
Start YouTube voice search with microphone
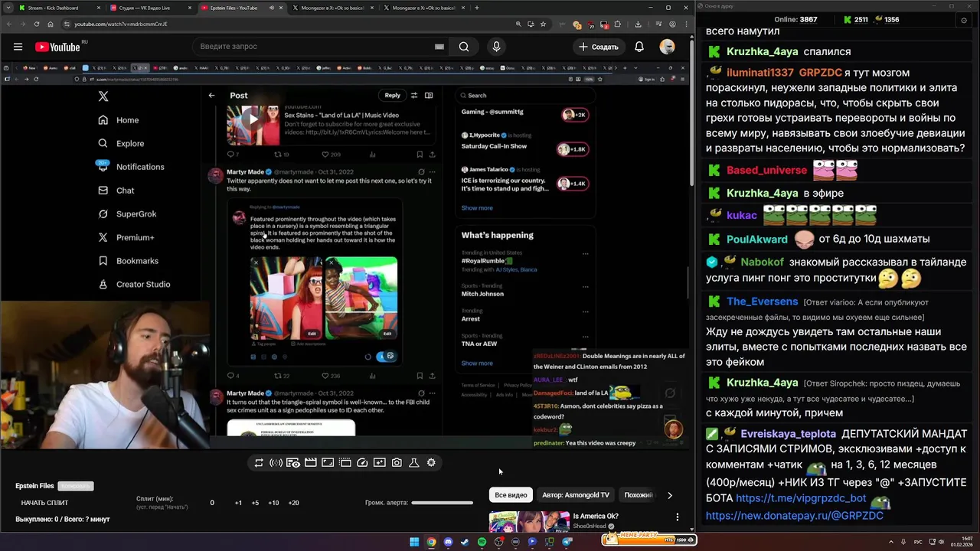(496, 47)
